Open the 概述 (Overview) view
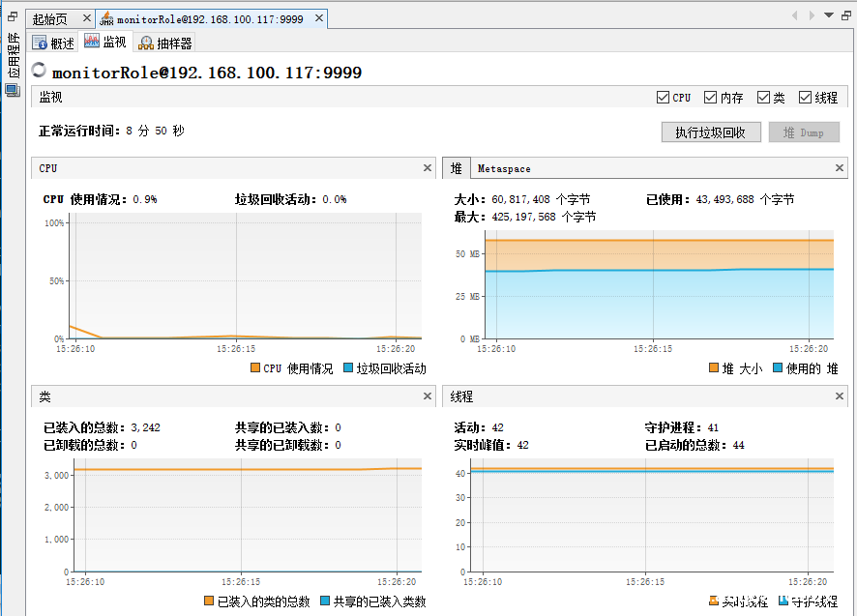Screen dimensions: 857x616 (53, 42)
